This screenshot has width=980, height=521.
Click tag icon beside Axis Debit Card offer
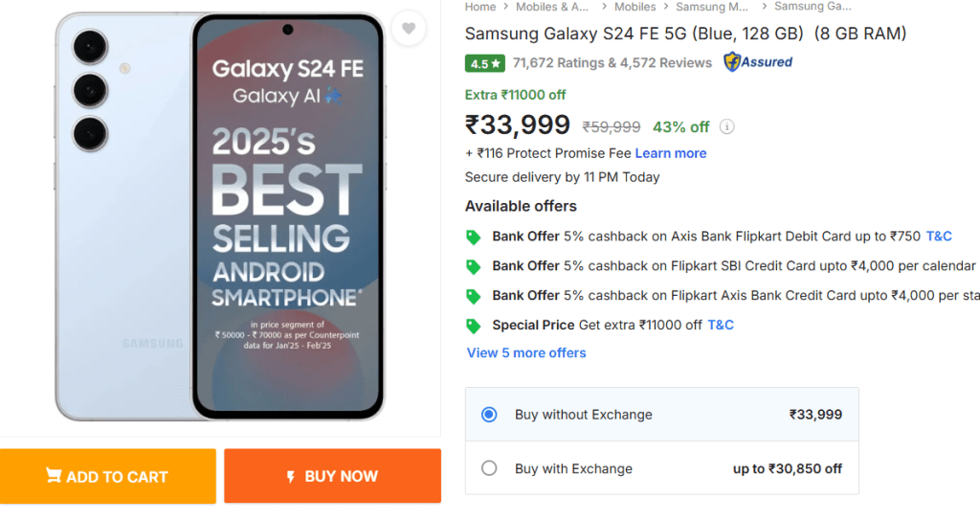(x=473, y=237)
